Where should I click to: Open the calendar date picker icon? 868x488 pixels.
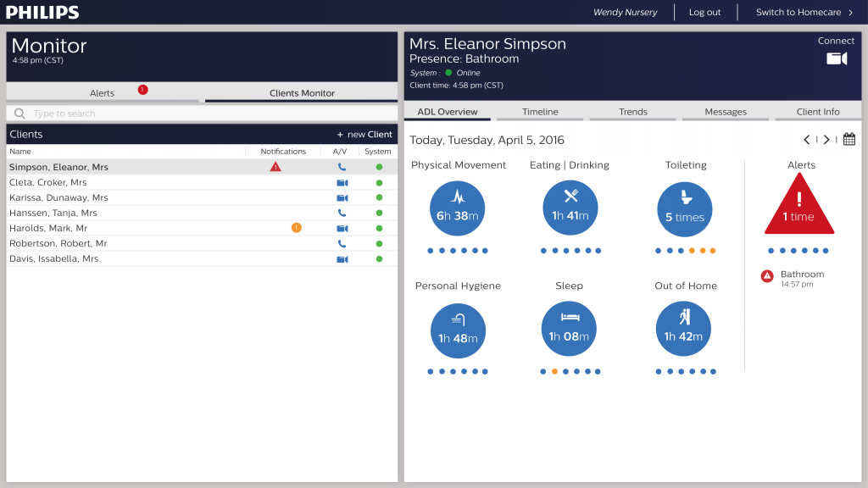click(x=849, y=140)
